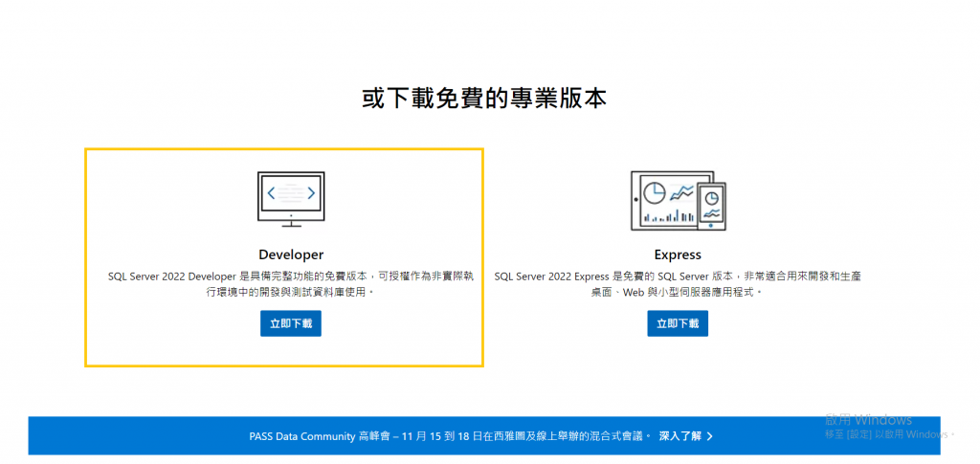
Task: Download SQL Server 2022 Developer edition
Action: point(291,323)
